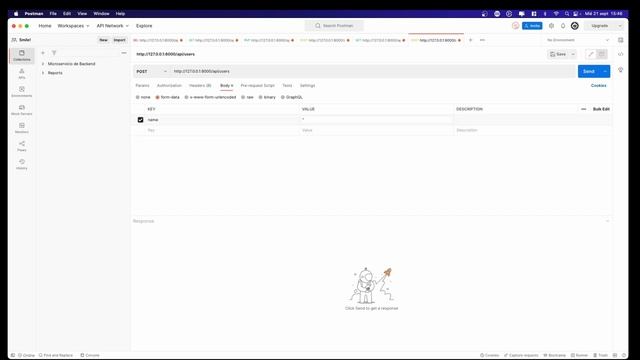Switch to the Headers tab
This screenshot has height=360, width=640.
pos(200,86)
